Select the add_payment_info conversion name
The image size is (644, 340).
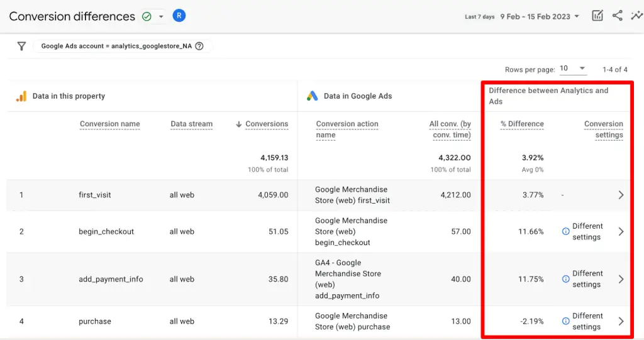(x=111, y=279)
